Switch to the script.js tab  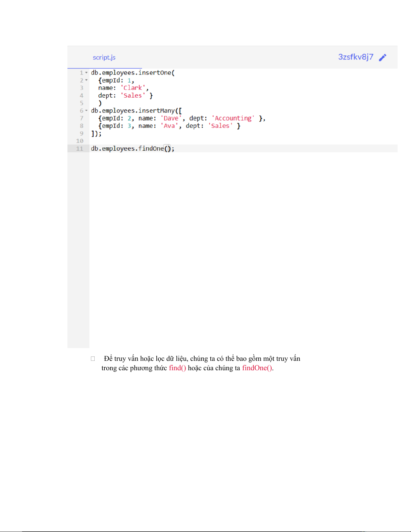pyautogui.click(x=104, y=57)
